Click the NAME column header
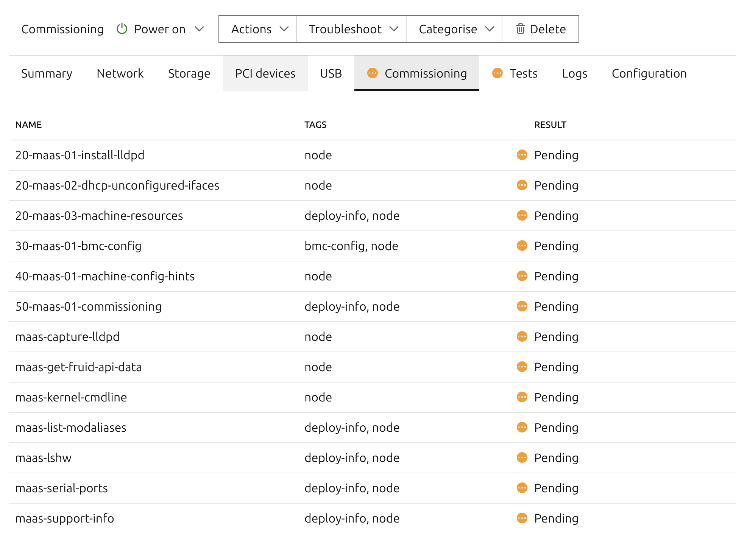This screenshot has width=736, height=560. pos(28,124)
